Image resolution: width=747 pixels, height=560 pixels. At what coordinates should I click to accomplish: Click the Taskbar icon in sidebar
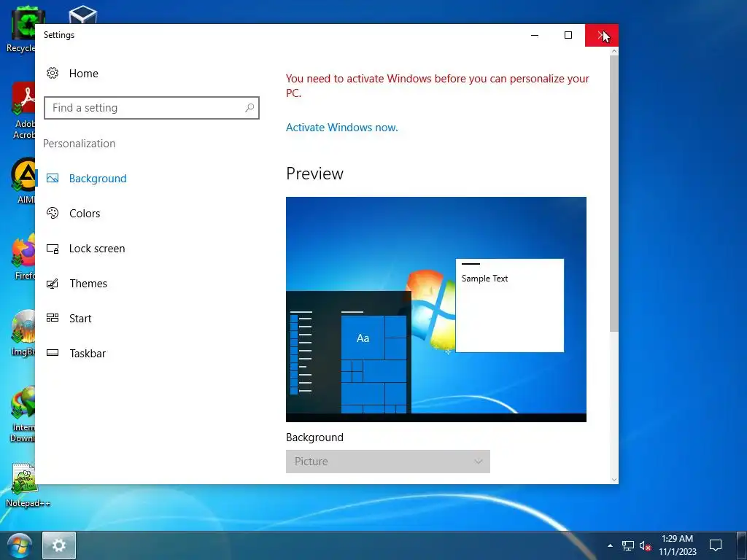[53, 353]
